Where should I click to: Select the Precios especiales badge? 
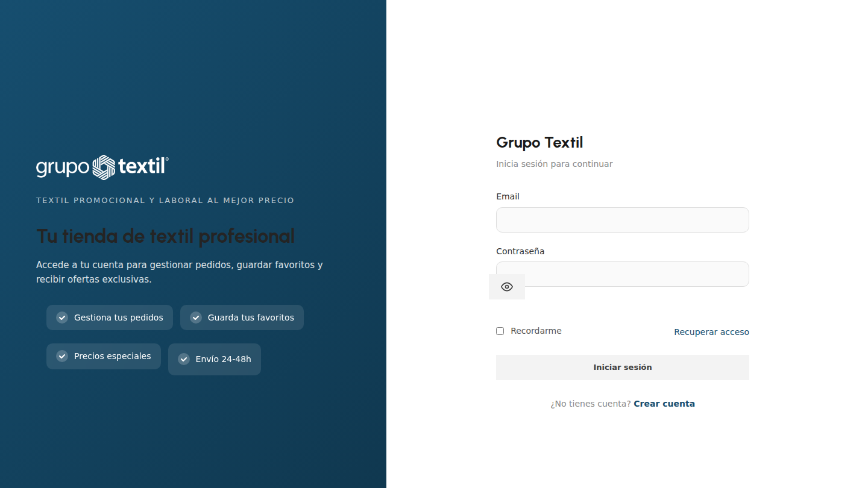click(103, 356)
